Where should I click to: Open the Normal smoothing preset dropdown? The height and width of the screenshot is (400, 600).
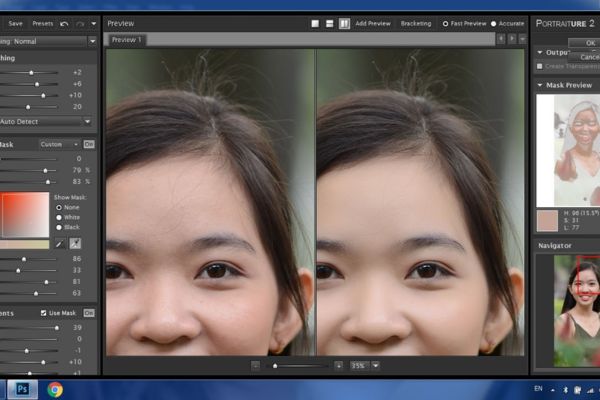pos(92,41)
